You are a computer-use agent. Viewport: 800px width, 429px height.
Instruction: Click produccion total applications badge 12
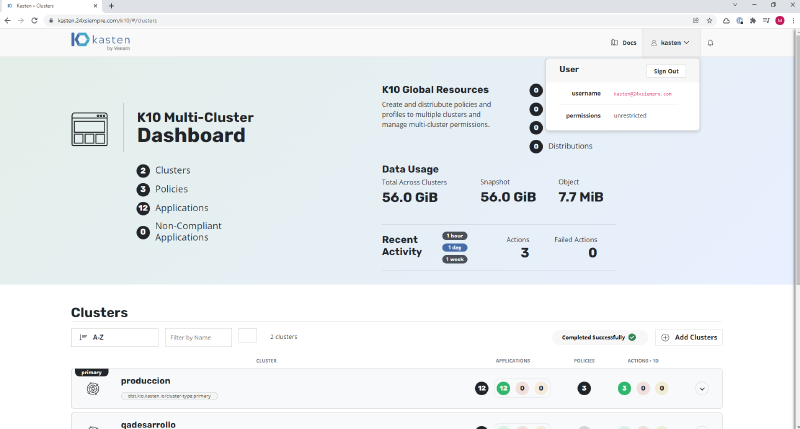point(482,389)
